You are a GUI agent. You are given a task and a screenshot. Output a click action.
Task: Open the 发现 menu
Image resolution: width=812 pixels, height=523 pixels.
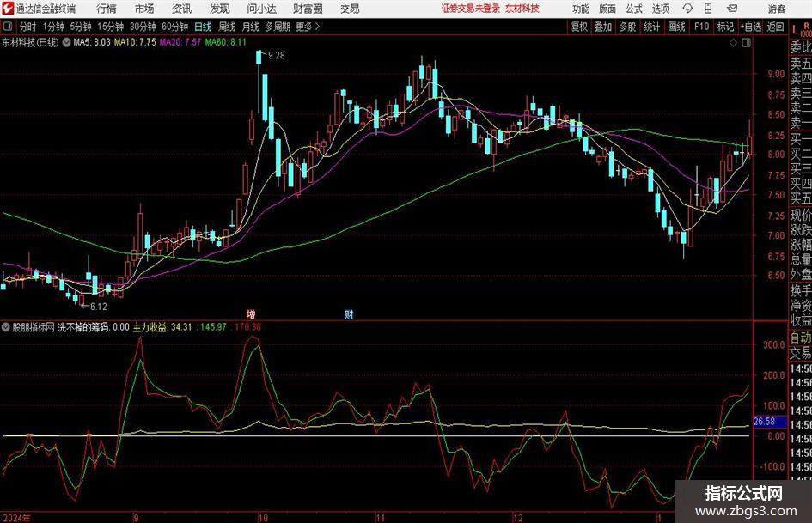coord(220,9)
